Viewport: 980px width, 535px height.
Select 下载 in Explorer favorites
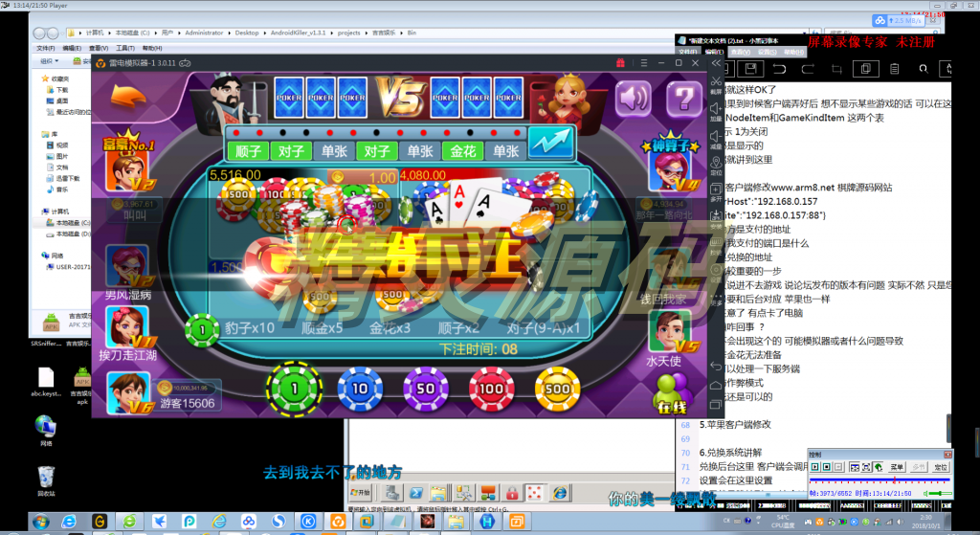coord(57,90)
